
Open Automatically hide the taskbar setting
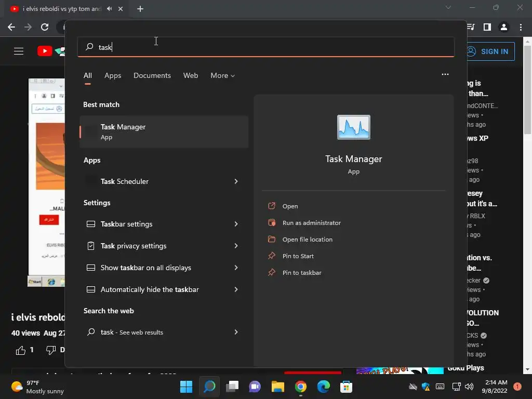pos(164,289)
